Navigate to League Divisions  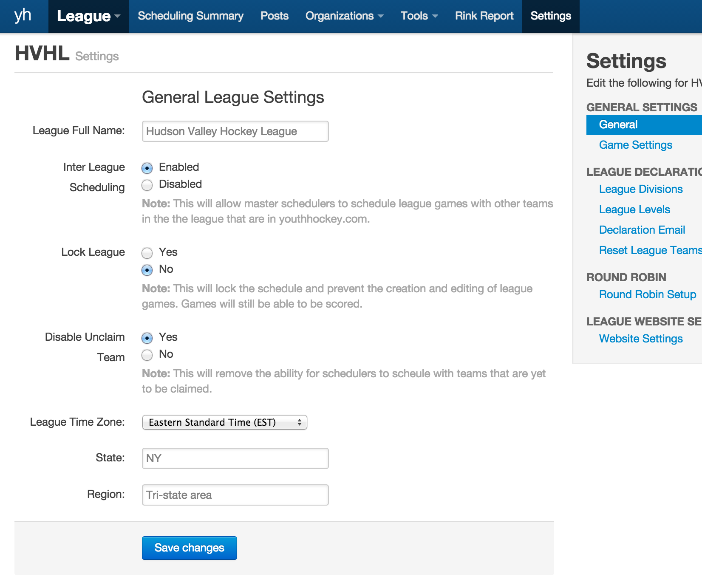(640, 189)
